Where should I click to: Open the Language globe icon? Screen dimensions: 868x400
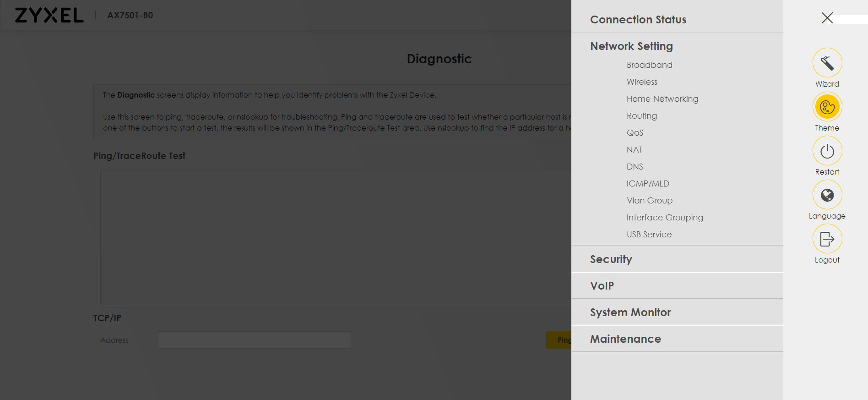[x=827, y=195]
